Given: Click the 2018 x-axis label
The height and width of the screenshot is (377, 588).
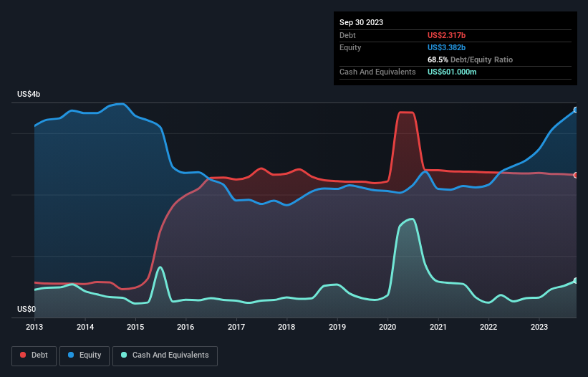Looking at the screenshot, I should point(286,327).
